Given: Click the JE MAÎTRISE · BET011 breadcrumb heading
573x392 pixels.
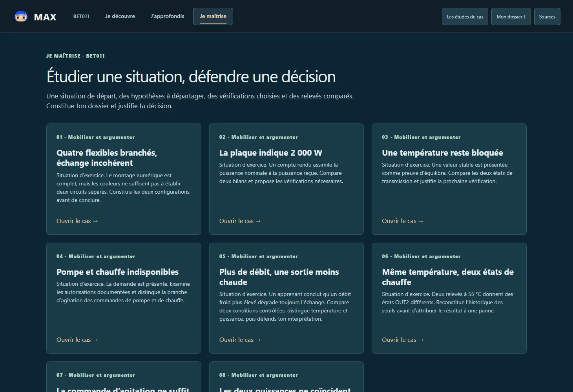Looking at the screenshot, I should click(x=75, y=56).
